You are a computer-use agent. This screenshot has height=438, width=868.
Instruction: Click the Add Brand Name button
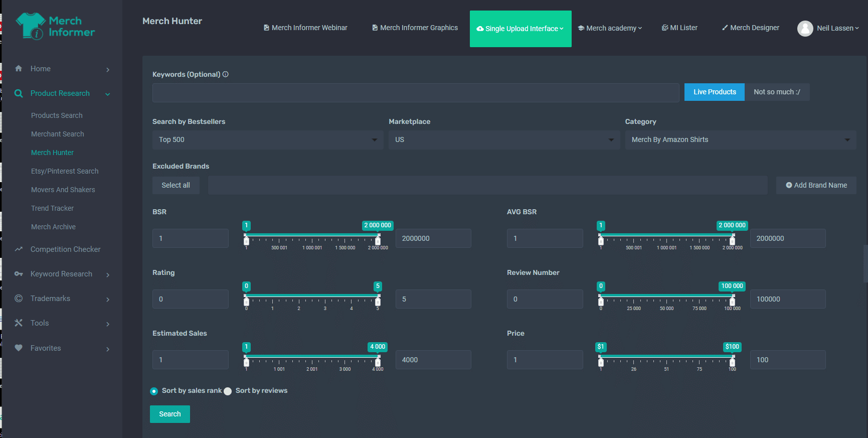(816, 185)
